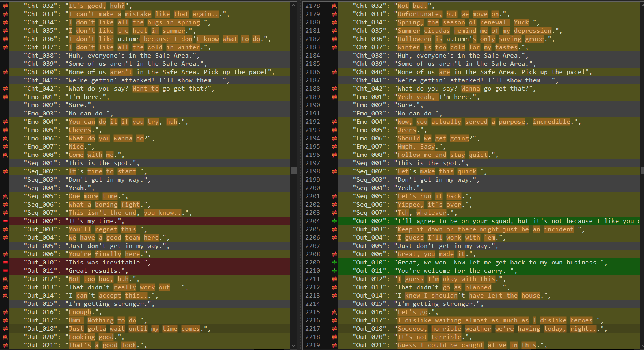
Task: Click the change marker on right line 2219
Action: tap(334, 345)
